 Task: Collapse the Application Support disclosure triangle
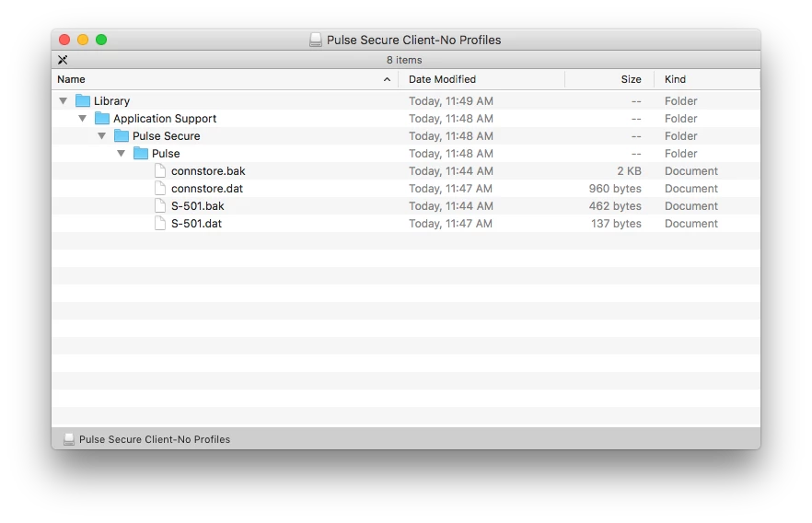pyautogui.click(x=82, y=119)
